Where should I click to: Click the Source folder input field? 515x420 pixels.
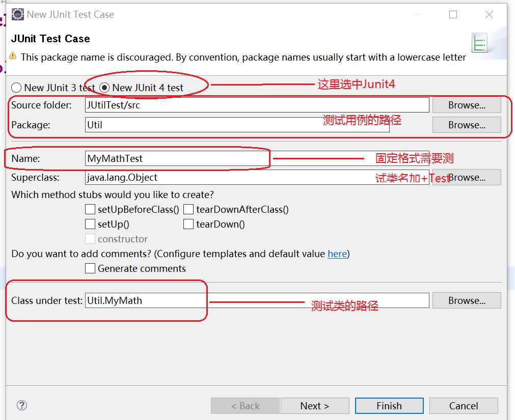257,105
